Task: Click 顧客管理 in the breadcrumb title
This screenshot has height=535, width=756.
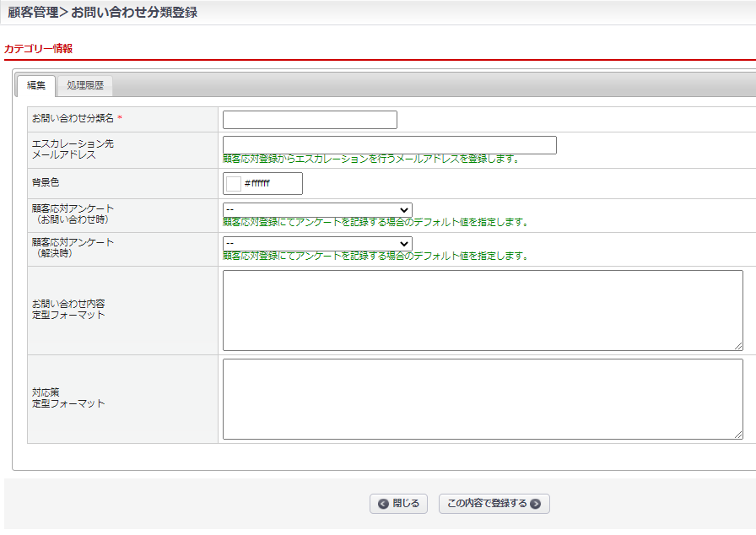Action: tap(35, 13)
